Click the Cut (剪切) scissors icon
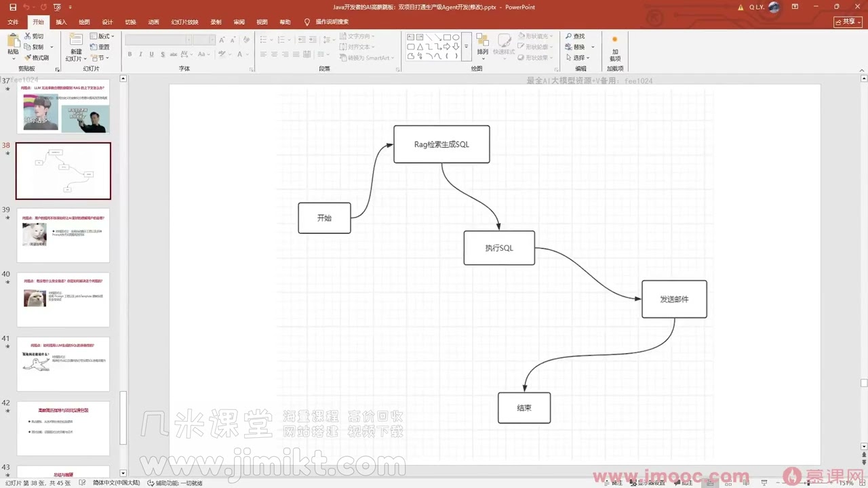The height and width of the screenshot is (488, 868). [27, 36]
